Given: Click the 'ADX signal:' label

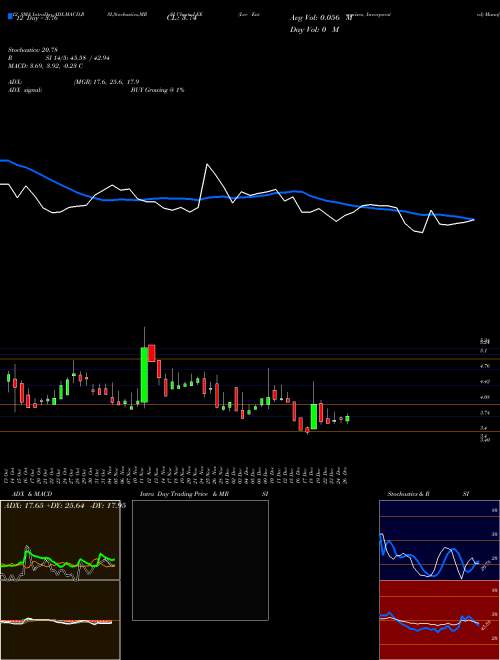Looking at the screenshot, I should pos(25,90).
